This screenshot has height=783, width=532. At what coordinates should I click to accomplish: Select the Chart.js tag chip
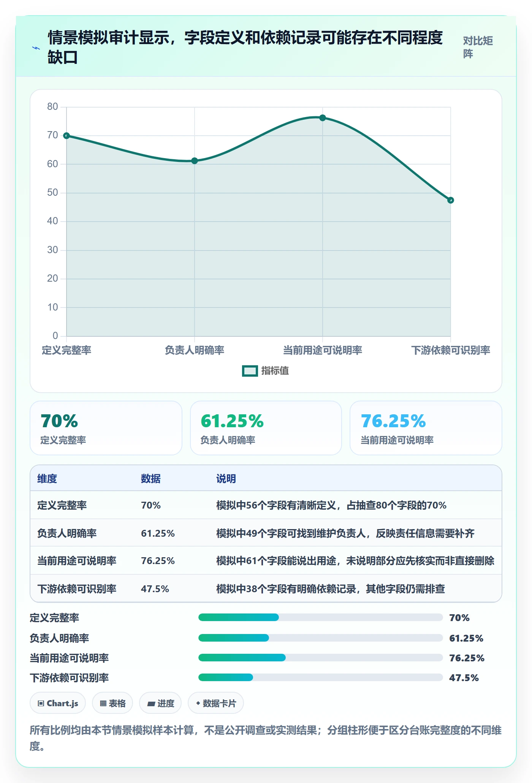[58, 703]
